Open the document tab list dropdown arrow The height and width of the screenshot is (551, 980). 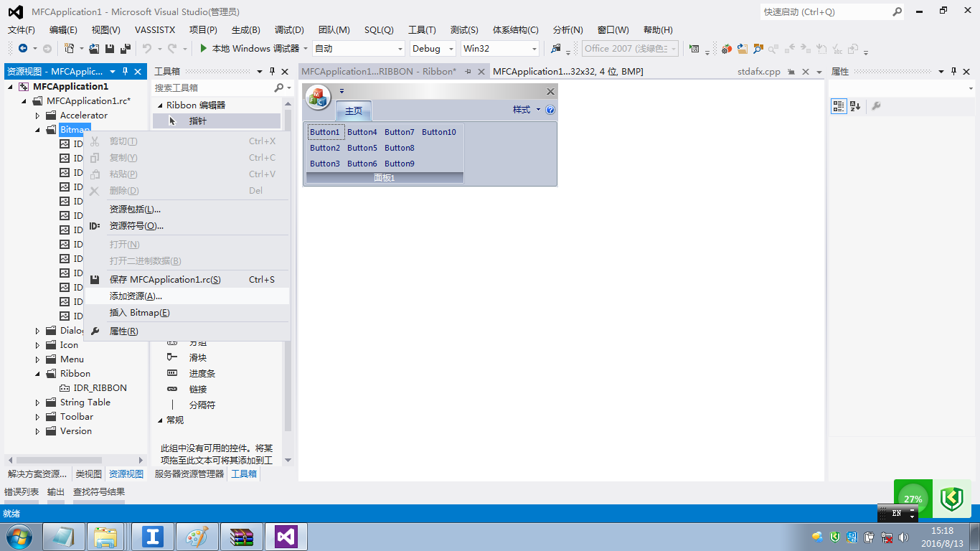click(819, 72)
